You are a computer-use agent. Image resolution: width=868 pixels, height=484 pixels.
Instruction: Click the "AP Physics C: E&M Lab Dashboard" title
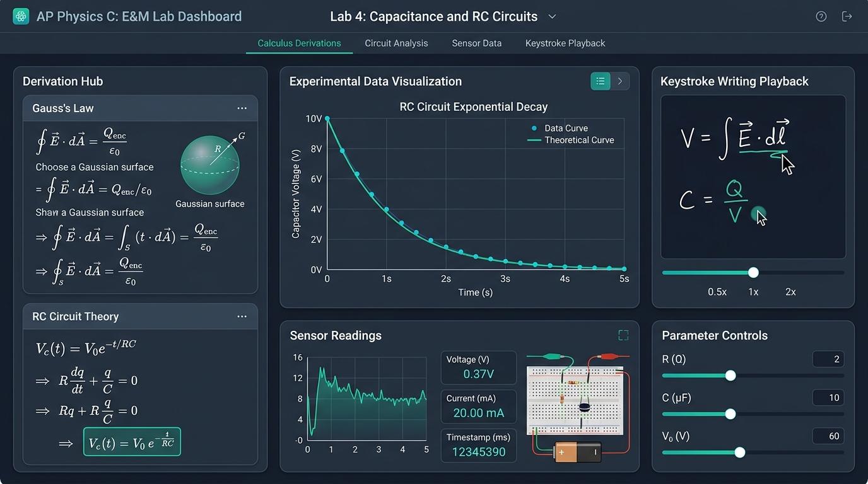pyautogui.click(x=139, y=16)
